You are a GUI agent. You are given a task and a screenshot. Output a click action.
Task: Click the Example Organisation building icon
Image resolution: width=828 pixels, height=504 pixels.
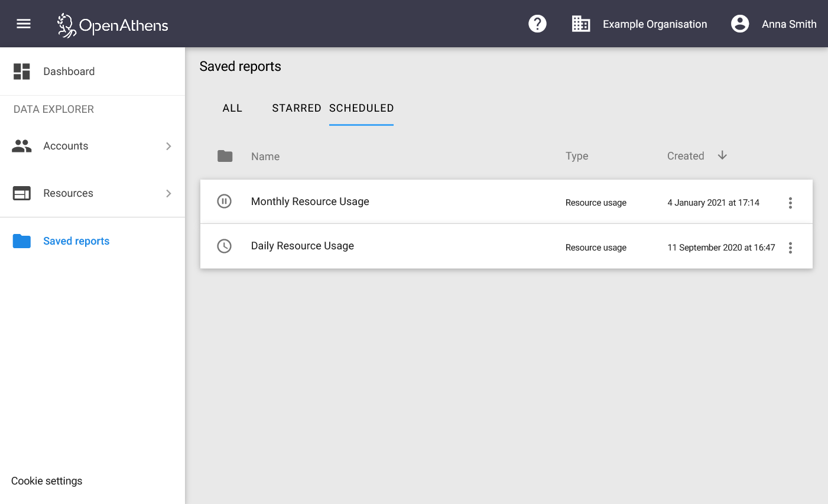tap(581, 24)
